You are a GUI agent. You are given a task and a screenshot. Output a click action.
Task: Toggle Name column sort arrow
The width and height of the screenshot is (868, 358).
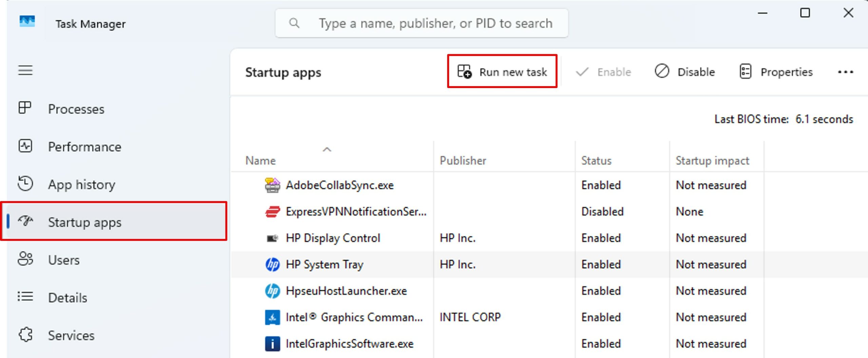pyautogui.click(x=327, y=149)
